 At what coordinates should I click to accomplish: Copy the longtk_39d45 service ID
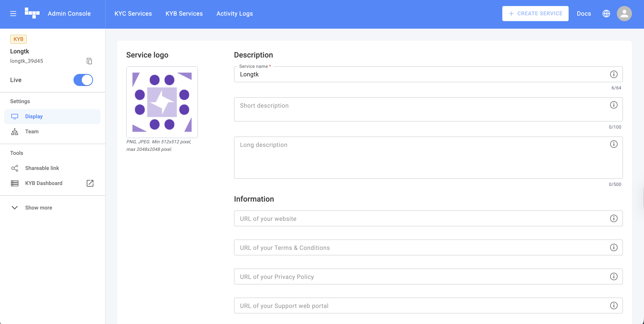(x=89, y=61)
